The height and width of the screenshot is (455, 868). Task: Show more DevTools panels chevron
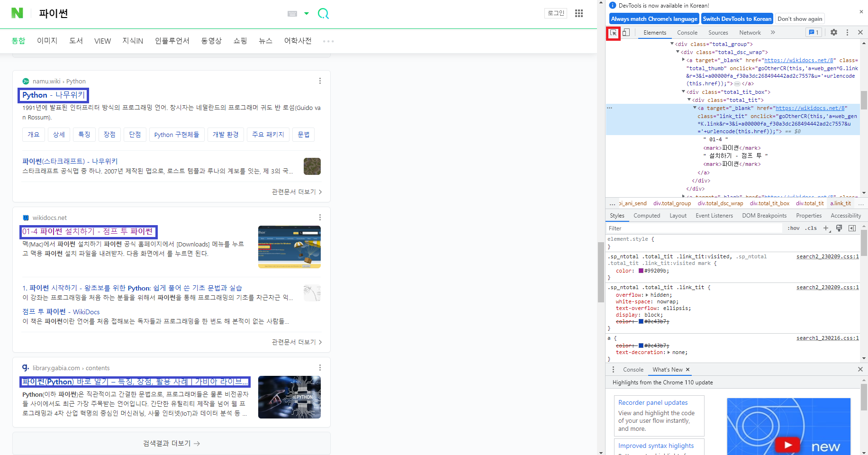coord(773,32)
